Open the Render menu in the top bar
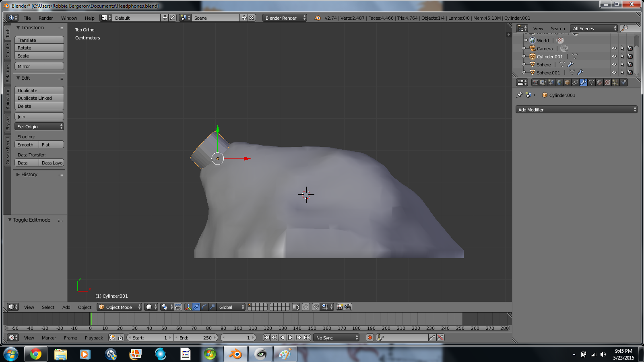 tap(45, 18)
